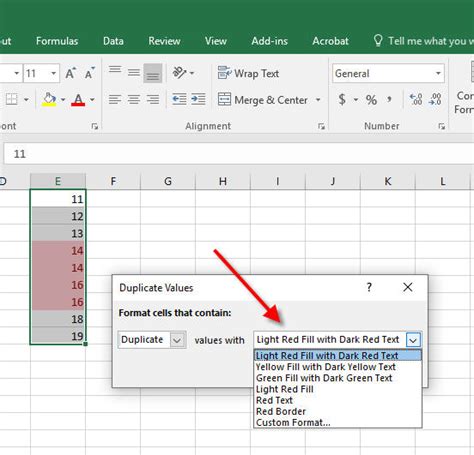Image resolution: width=474 pixels, height=455 pixels.
Task: Select column H header
Action: tap(223, 181)
